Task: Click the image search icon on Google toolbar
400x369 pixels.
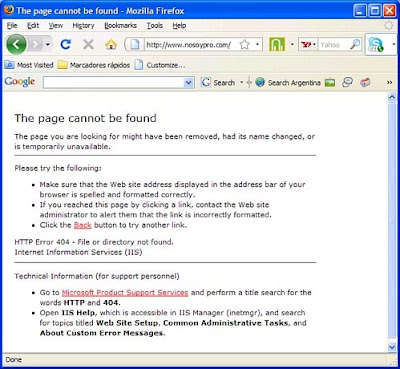Action: pyautogui.click(x=330, y=82)
